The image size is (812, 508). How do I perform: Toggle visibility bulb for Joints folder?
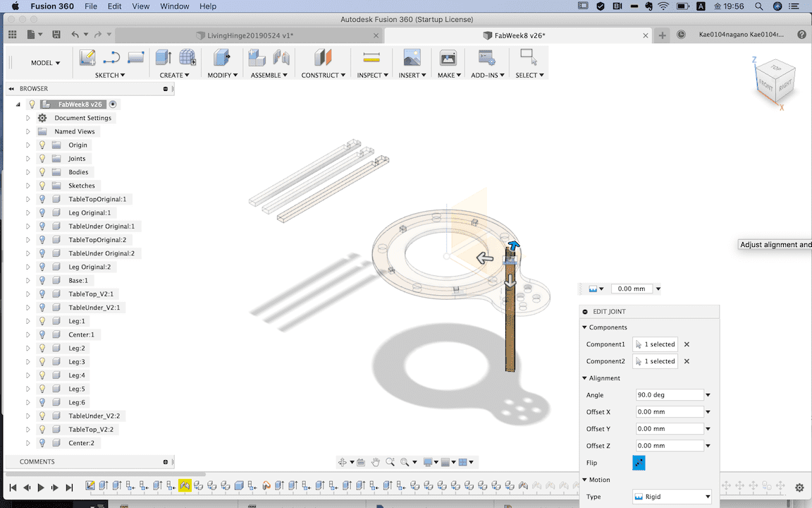(42, 159)
